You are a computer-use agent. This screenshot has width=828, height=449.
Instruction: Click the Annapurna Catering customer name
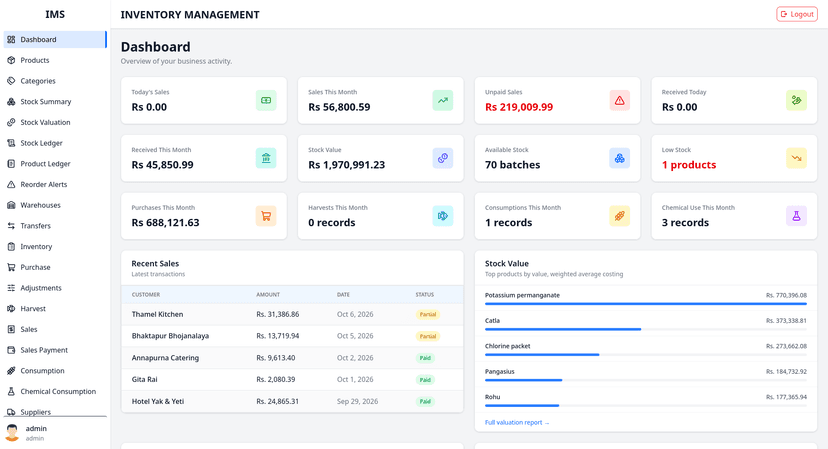(165, 358)
